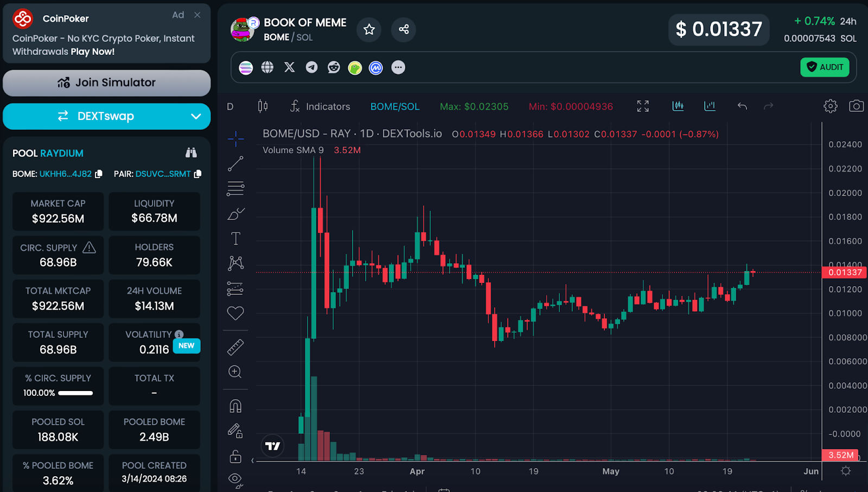
Task: Undo the last chart action
Action: pyautogui.click(x=742, y=106)
